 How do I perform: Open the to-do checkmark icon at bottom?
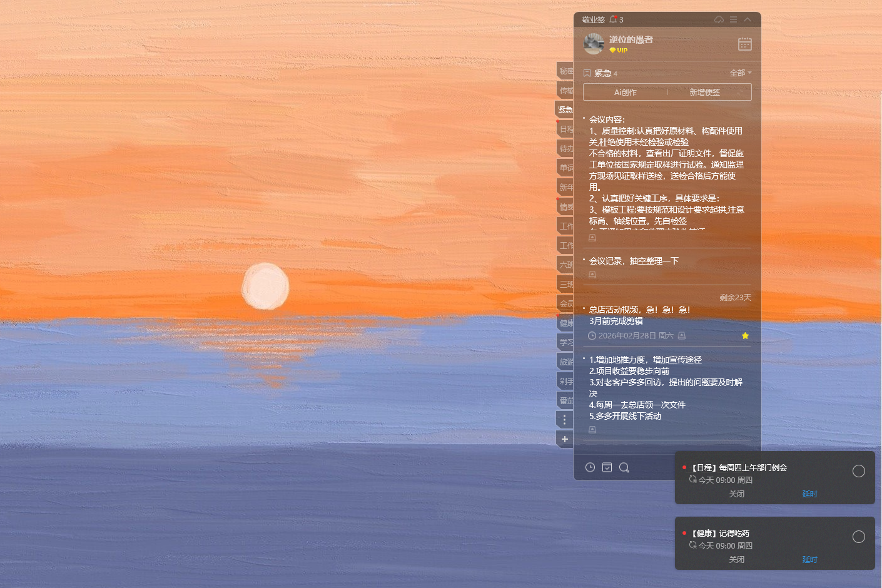pos(607,467)
